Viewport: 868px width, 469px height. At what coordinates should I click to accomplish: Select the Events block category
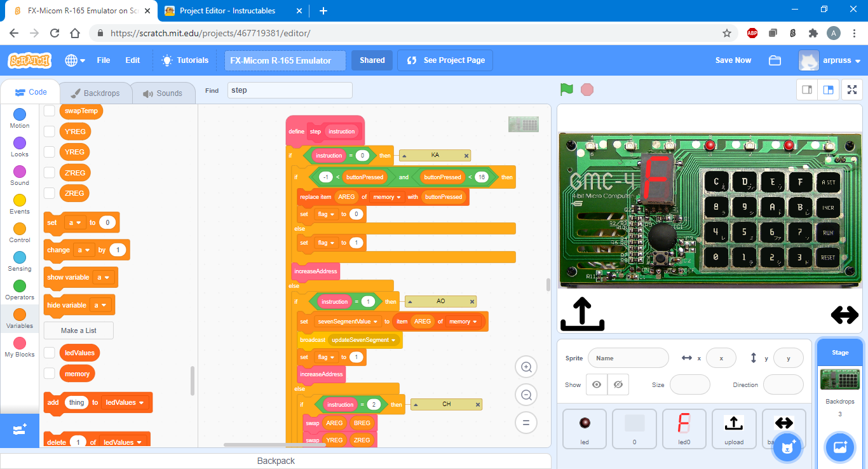pos(20,204)
